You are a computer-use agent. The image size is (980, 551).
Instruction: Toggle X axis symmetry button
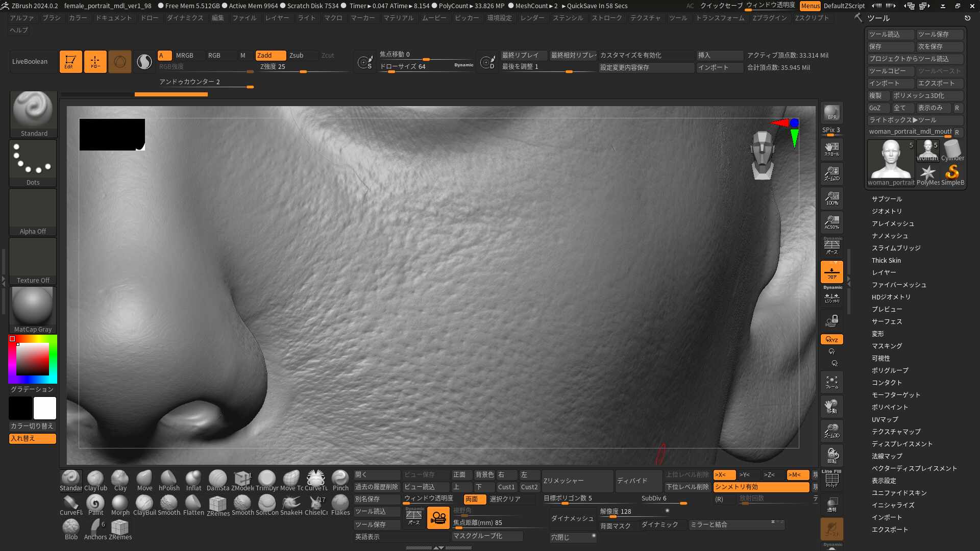click(723, 474)
